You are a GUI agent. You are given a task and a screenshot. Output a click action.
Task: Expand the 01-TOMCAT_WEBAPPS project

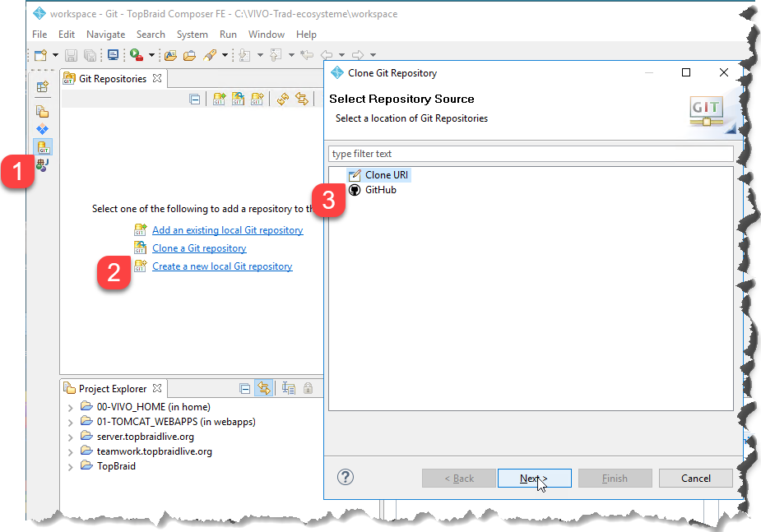[x=71, y=423]
